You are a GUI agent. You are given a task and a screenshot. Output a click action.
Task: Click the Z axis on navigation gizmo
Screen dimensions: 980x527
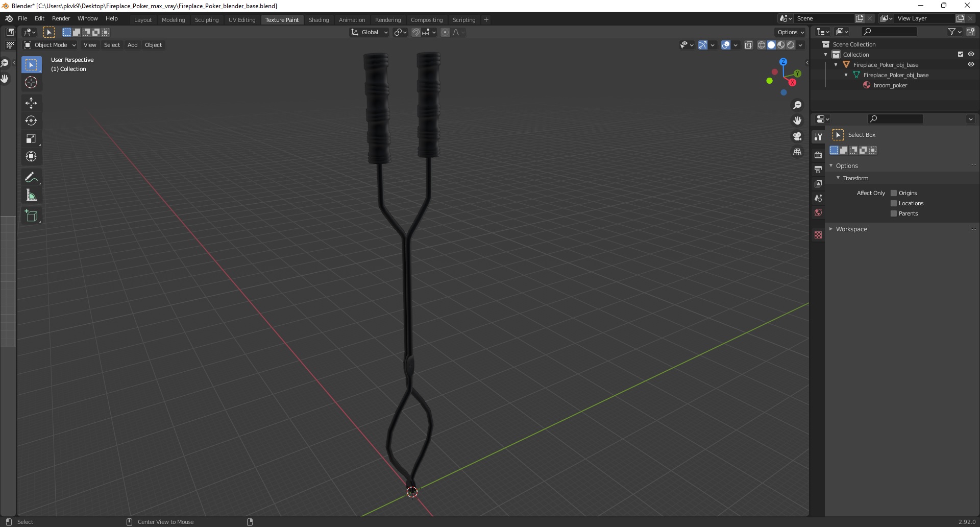[783, 62]
